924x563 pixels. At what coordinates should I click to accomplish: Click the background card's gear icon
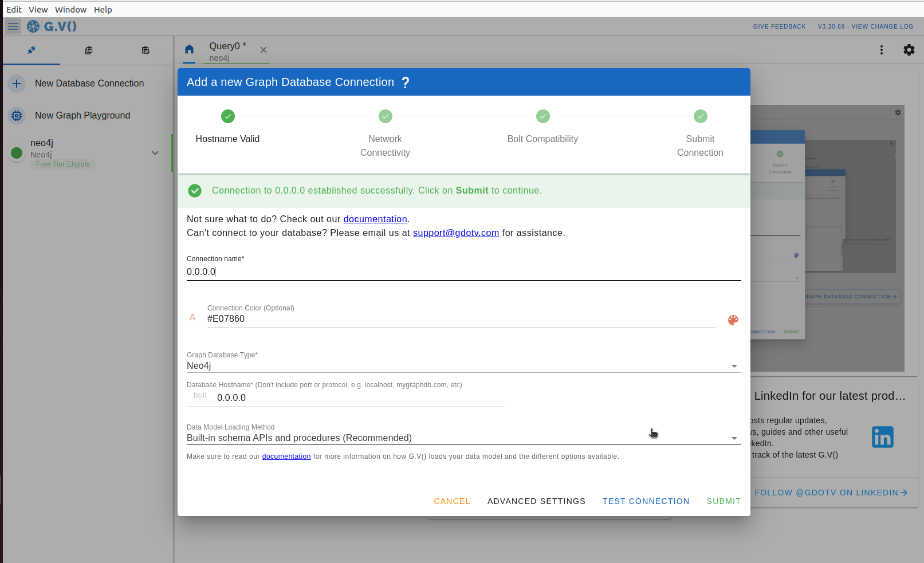click(898, 112)
